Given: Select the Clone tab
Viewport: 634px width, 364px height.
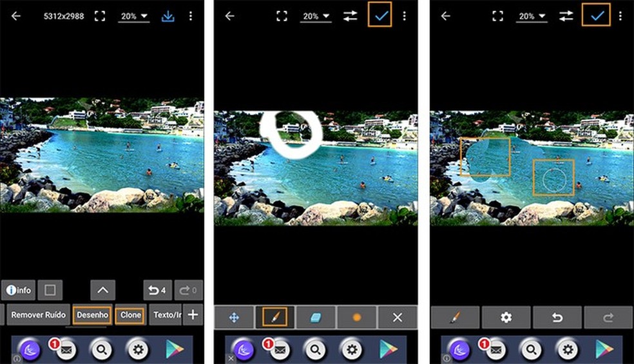Looking at the screenshot, I should (130, 315).
